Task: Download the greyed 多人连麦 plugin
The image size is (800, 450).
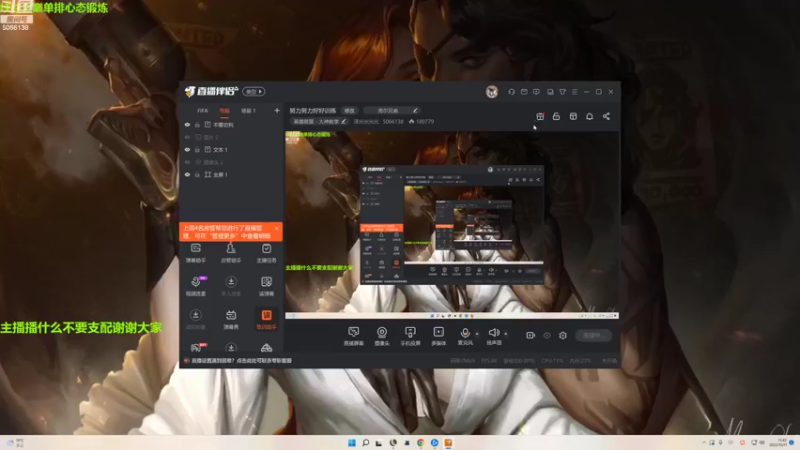Action: [x=231, y=286]
